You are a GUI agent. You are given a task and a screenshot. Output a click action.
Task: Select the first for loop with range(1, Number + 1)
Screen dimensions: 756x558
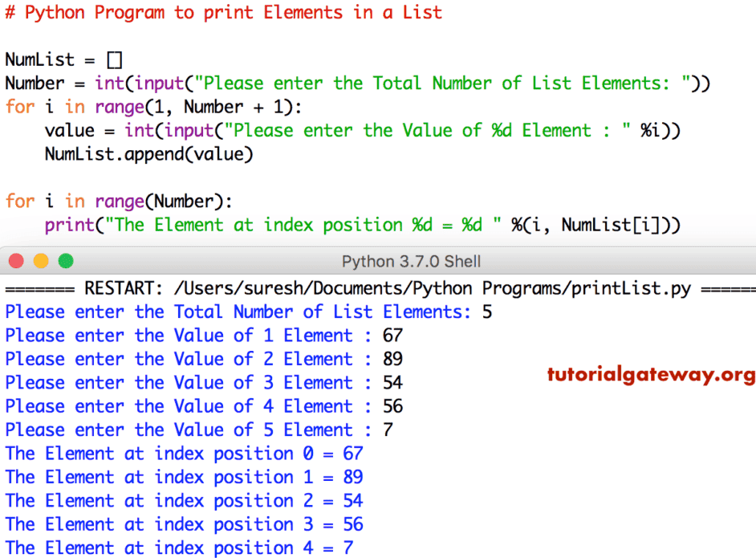pyautogui.click(x=152, y=107)
